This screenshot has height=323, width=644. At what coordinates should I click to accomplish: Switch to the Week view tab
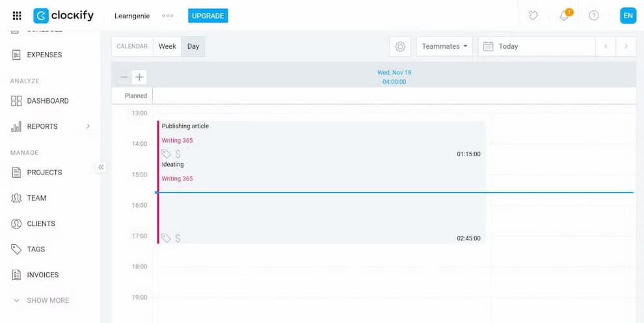pos(167,47)
